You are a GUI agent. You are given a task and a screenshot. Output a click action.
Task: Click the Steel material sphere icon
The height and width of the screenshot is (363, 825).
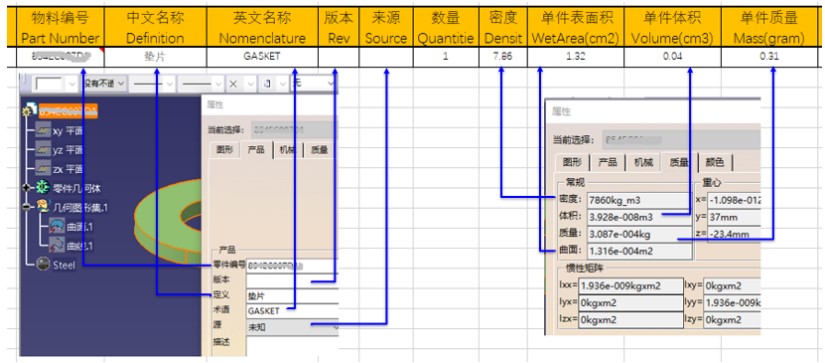[43, 265]
